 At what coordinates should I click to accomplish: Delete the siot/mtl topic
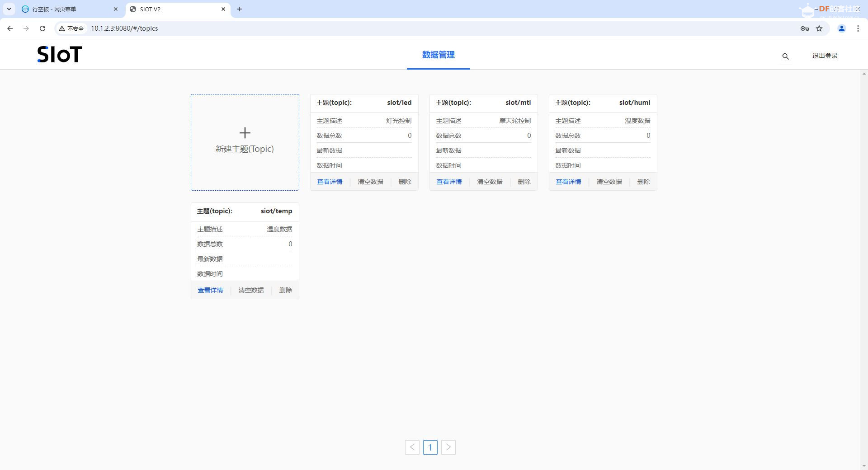click(x=524, y=182)
